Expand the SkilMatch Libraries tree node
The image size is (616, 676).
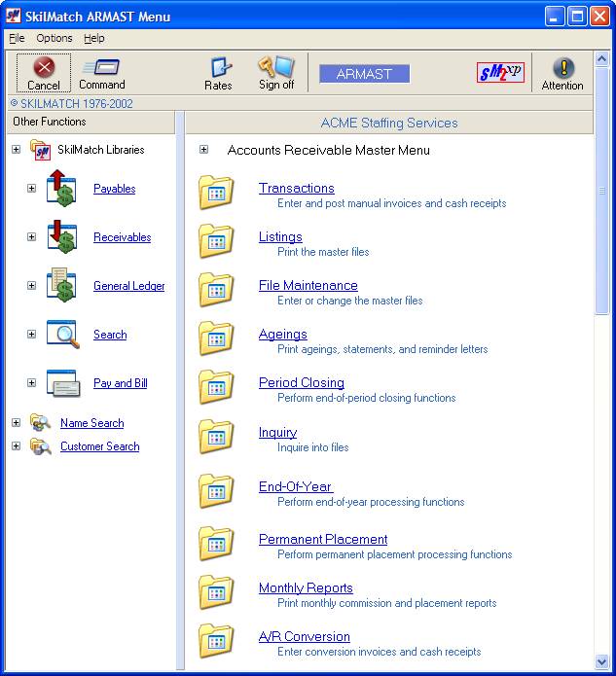tap(16, 150)
